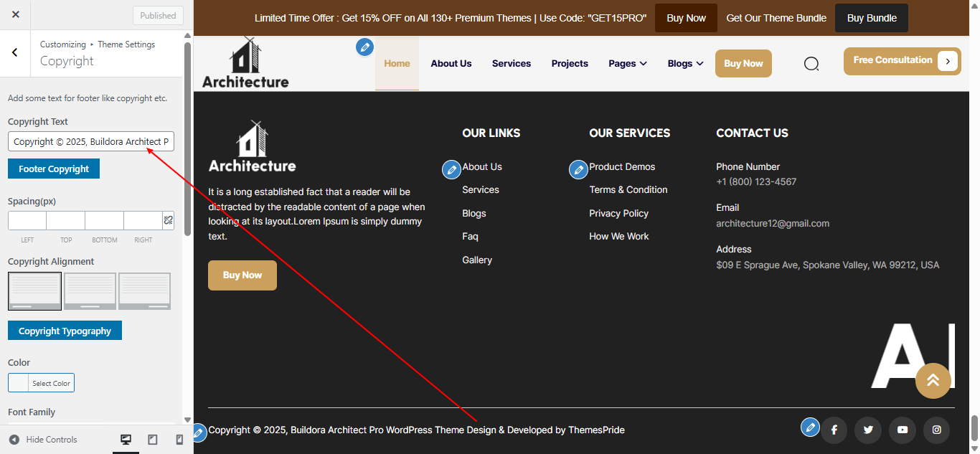Click the Footer Copyright button
980x454 pixels.
[x=53, y=168]
